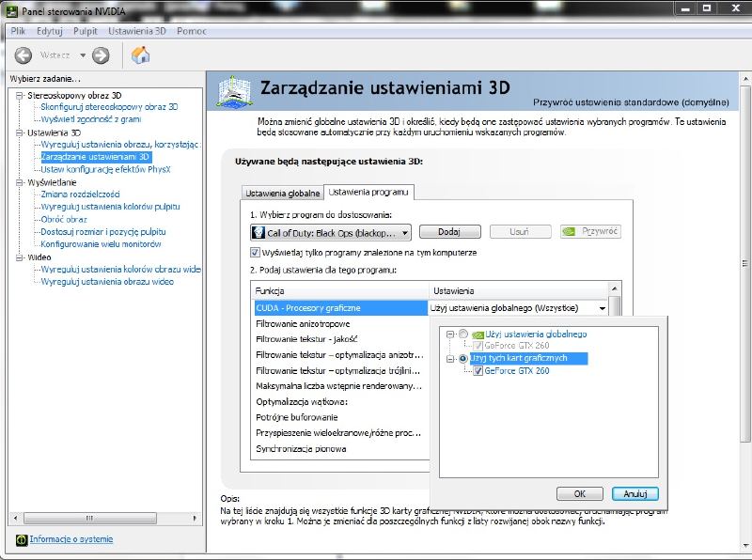Screen dimensions: 752x560
Task: Click the system information icon at bottom left
Action: (x=21, y=540)
